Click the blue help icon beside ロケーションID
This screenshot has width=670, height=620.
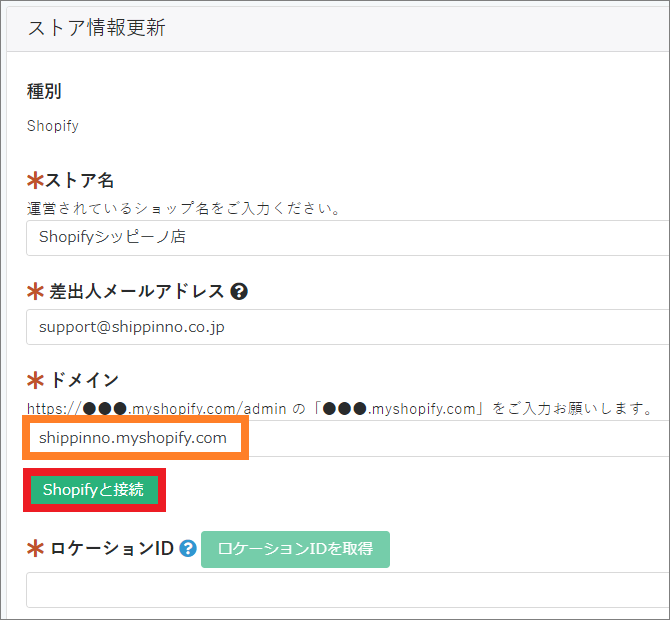pyautogui.click(x=187, y=548)
